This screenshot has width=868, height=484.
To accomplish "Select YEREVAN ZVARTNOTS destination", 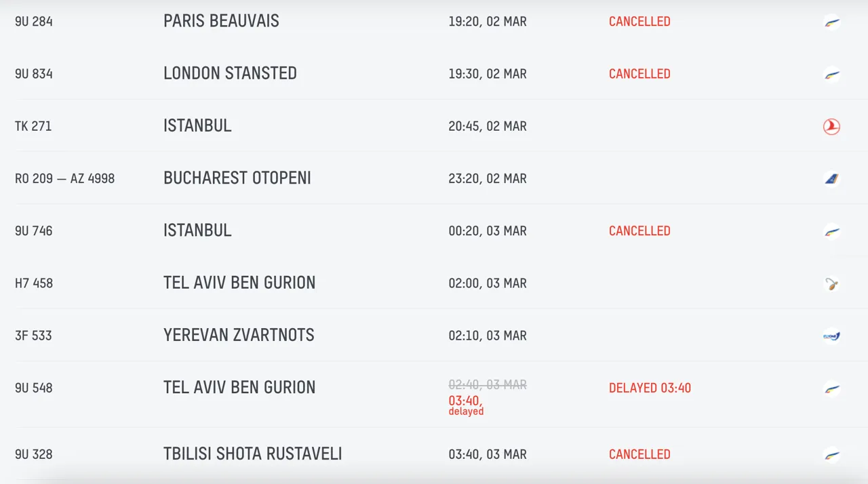I will point(239,336).
